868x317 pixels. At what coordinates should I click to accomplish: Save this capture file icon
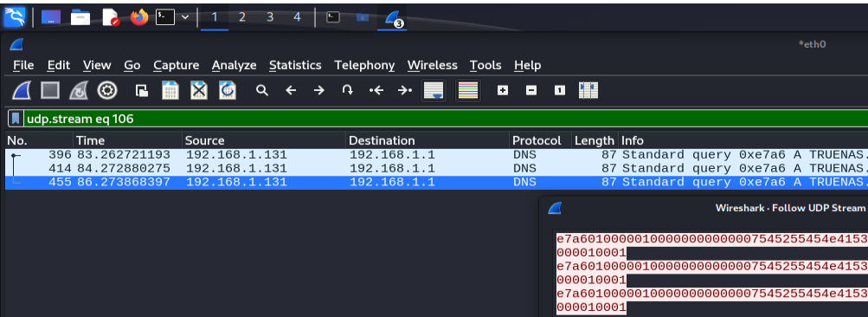pos(170,90)
